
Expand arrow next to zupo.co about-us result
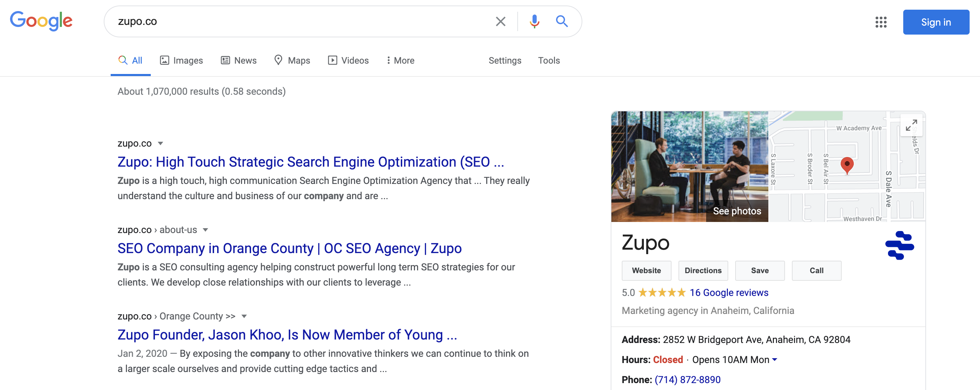(x=205, y=230)
